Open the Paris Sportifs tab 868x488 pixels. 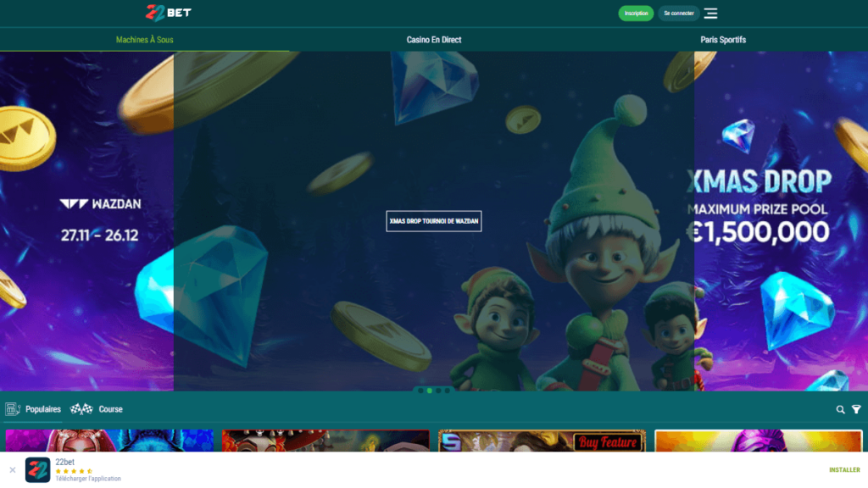(723, 39)
